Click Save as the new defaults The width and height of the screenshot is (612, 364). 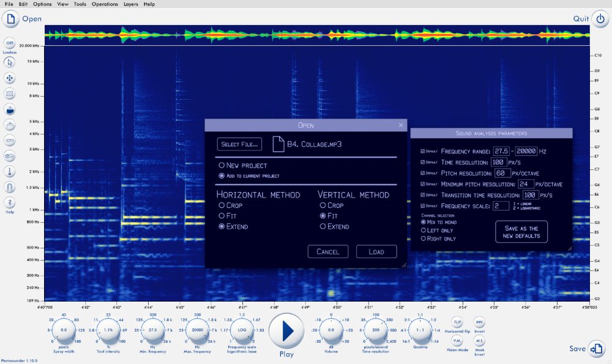coord(521,232)
